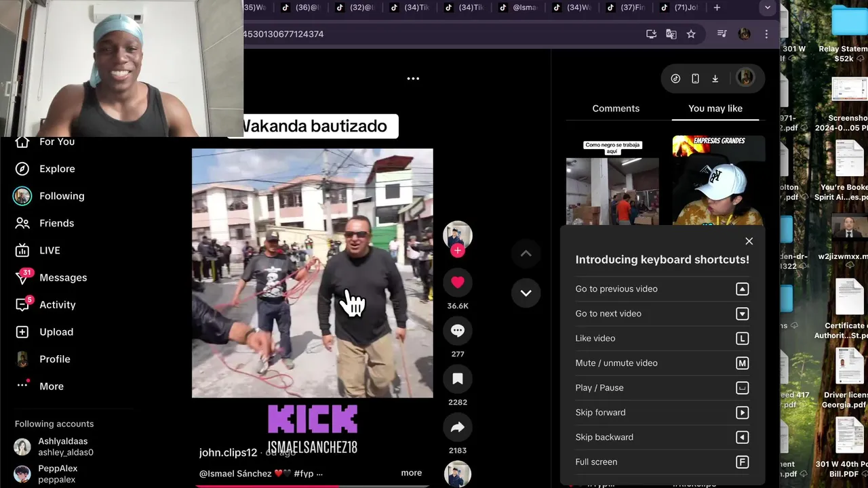Close the keyboard shortcuts popup

[x=749, y=241]
